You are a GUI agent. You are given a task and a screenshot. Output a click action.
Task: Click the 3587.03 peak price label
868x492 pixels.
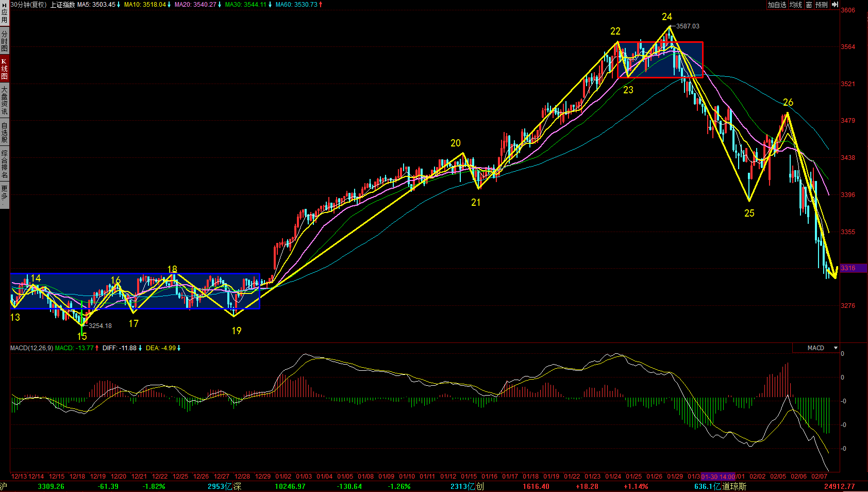tap(688, 26)
